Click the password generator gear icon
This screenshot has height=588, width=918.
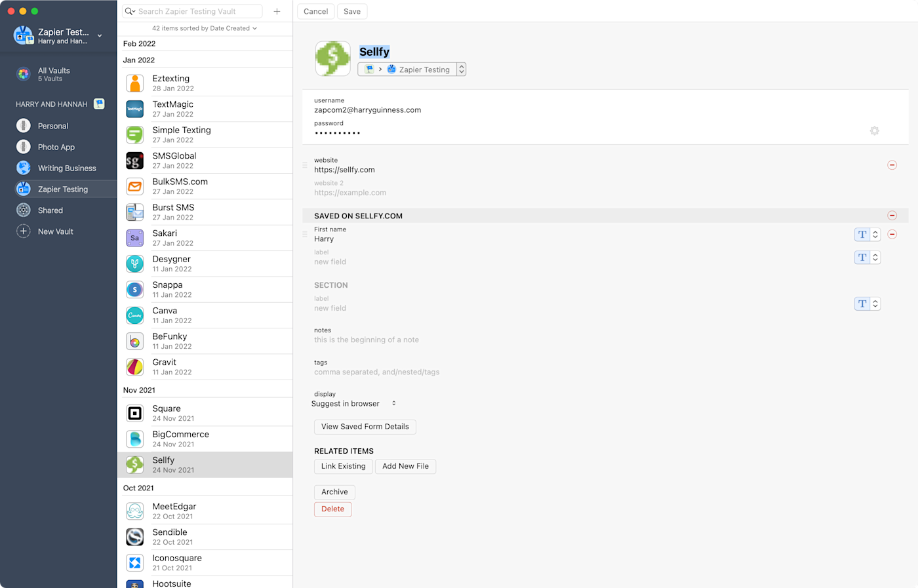[x=874, y=131]
